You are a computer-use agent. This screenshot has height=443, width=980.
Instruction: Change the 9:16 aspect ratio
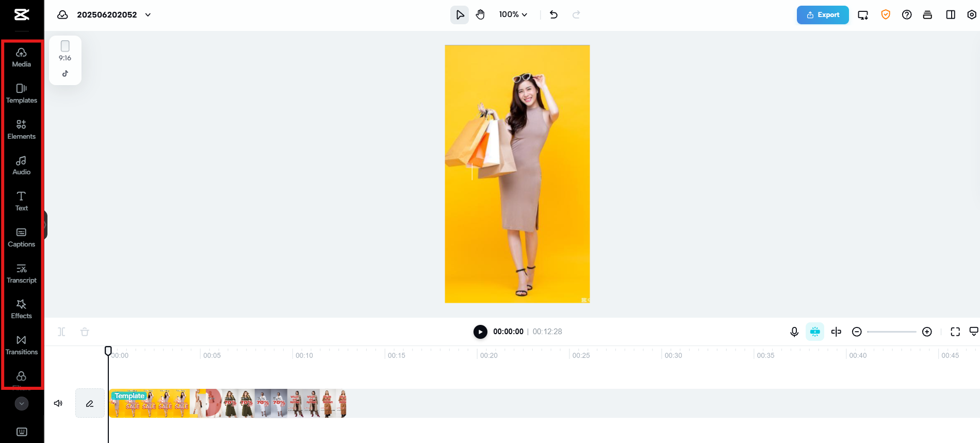point(65,51)
